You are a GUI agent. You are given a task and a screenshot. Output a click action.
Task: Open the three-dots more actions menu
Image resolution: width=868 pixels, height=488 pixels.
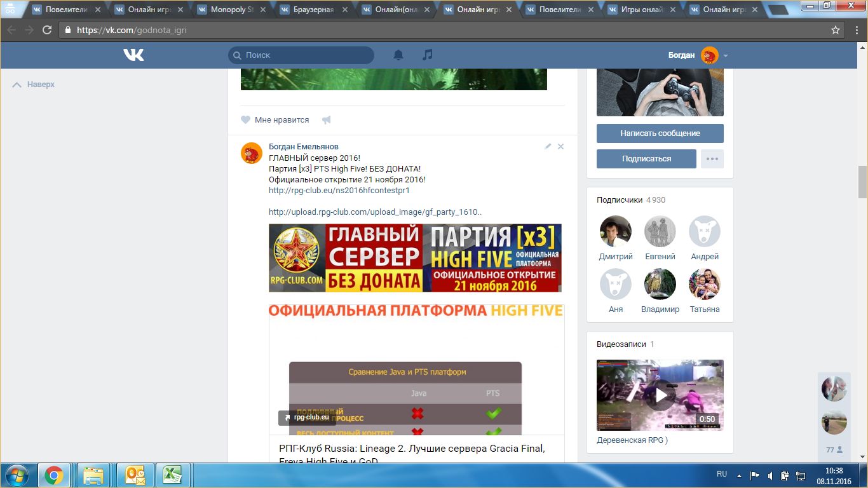712,159
